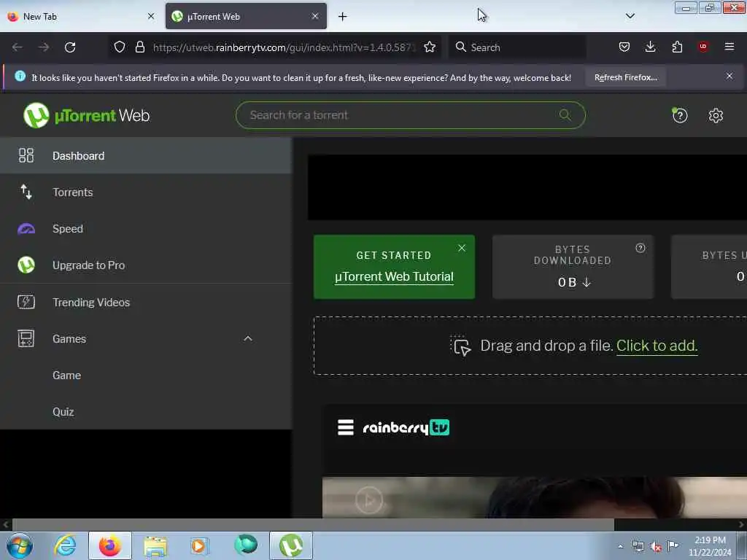This screenshot has height=560, width=747.
Task: Collapse the Games submenu chevron
Action: (x=248, y=338)
